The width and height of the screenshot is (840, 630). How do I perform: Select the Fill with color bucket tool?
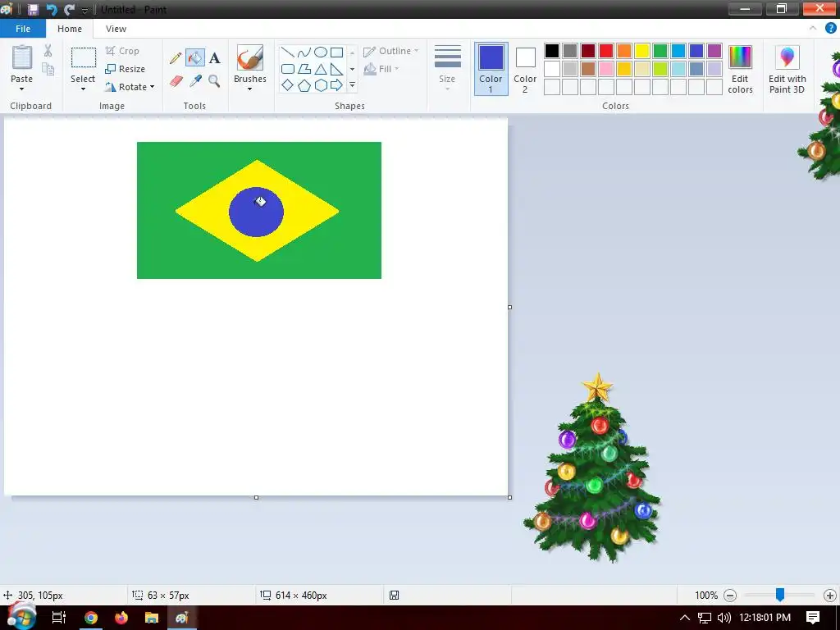pos(195,58)
